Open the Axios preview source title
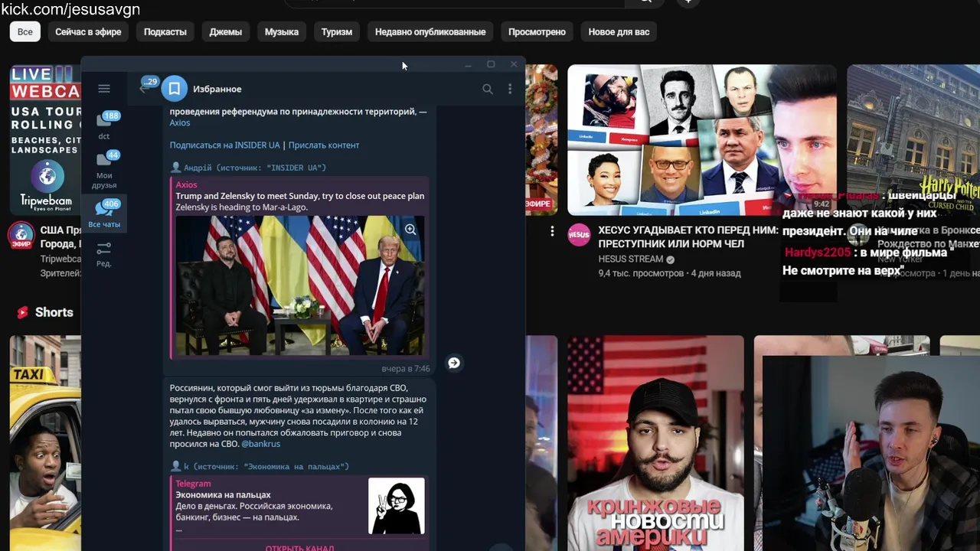 click(x=186, y=184)
